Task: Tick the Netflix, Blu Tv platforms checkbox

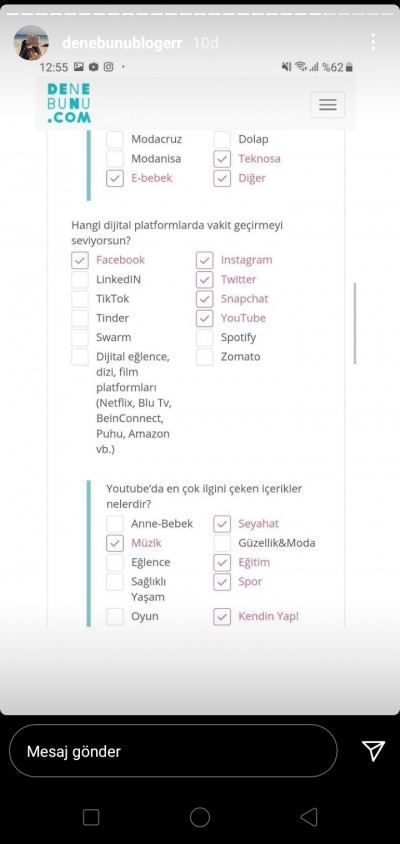Action: (x=80, y=357)
